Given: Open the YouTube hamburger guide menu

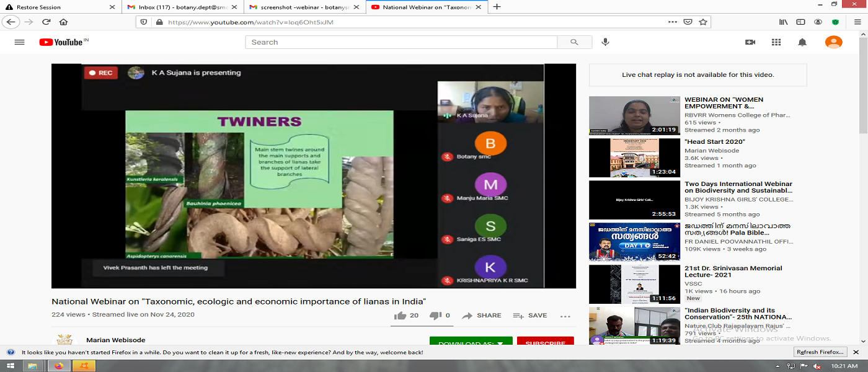Looking at the screenshot, I should pyautogui.click(x=19, y=42).
